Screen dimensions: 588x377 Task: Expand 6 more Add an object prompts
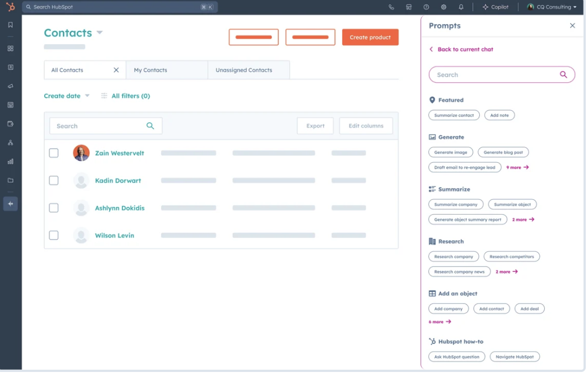coord(440,322)
